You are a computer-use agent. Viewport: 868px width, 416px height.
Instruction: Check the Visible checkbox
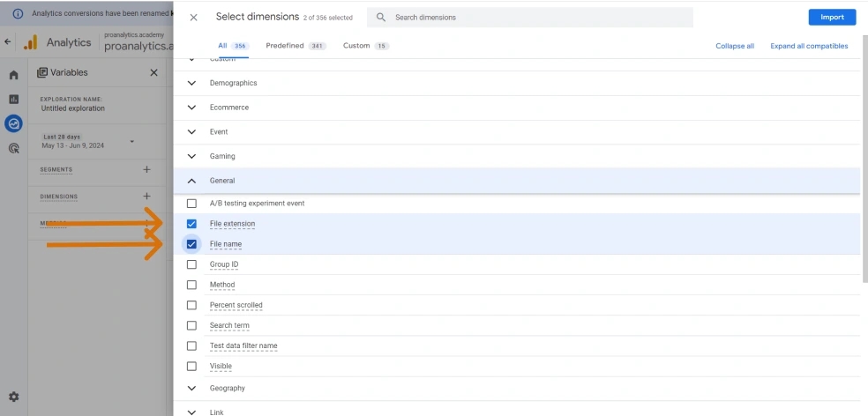(x=191, y=367)
